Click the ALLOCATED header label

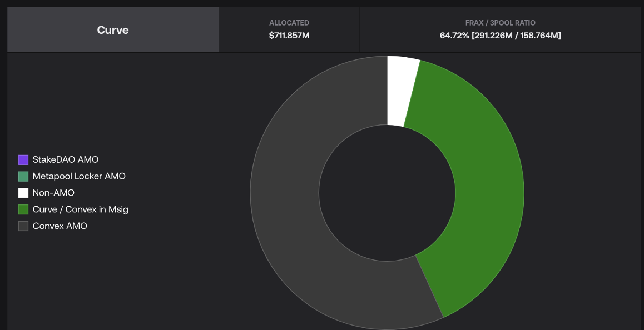click(289, 23)
